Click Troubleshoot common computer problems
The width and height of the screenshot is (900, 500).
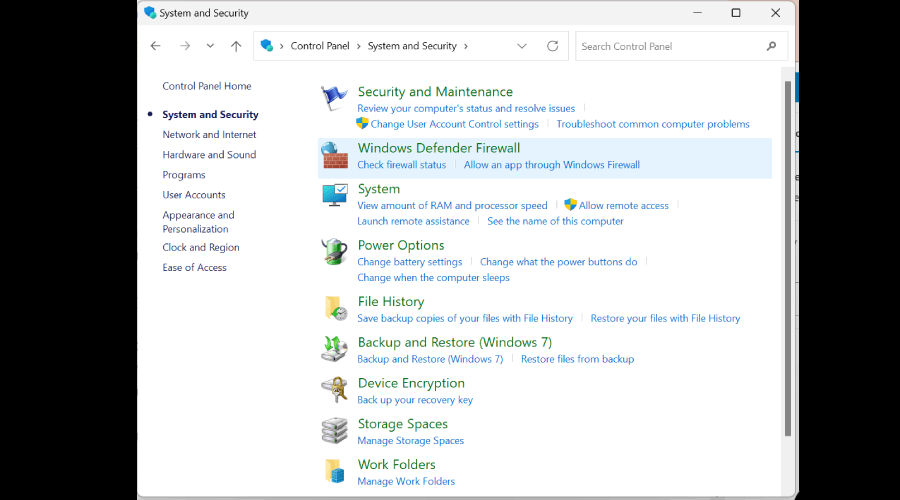click(x=653, y=124)
